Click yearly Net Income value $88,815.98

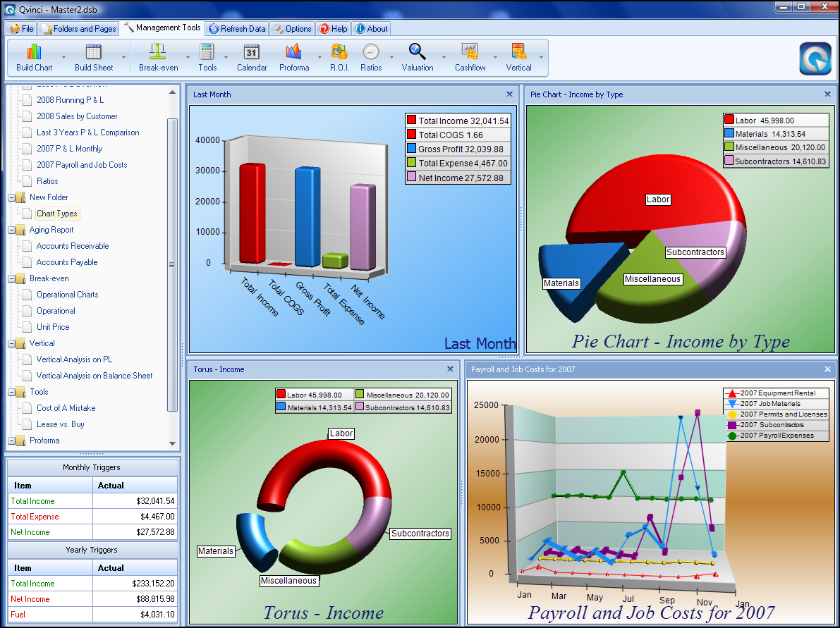point(153,599)
